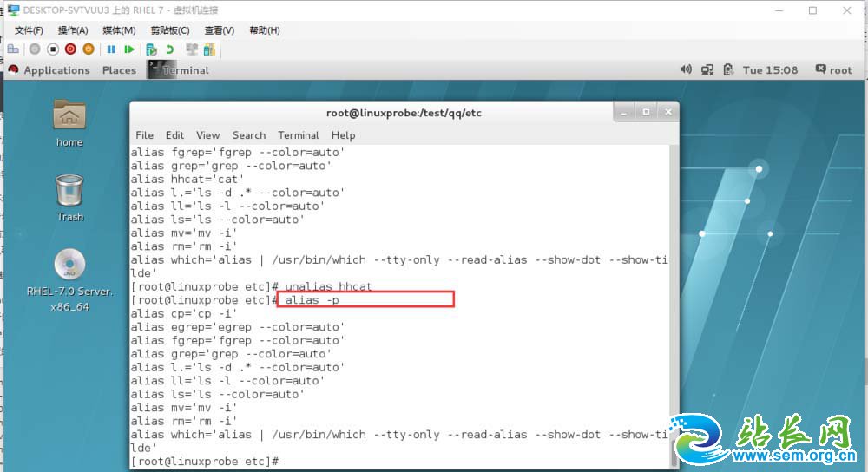Pause the virtual machine
The width and height of the screenshot is (868, 472).
pos(111,49)
